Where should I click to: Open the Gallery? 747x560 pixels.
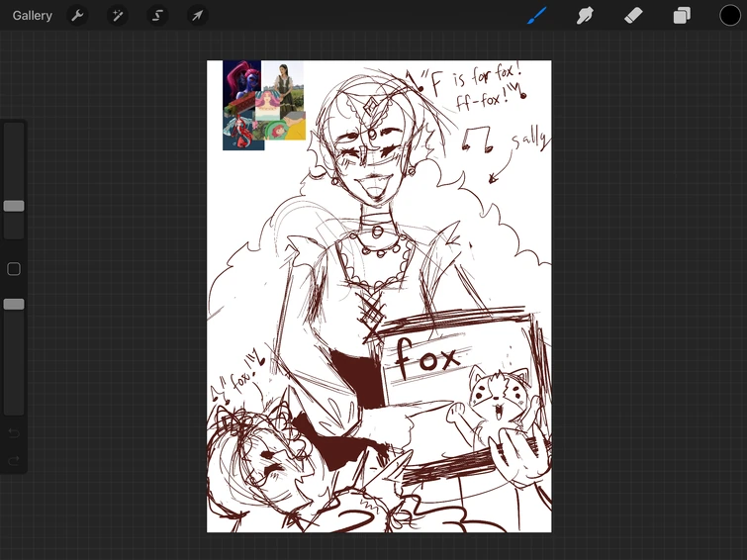tap(32, 16)
